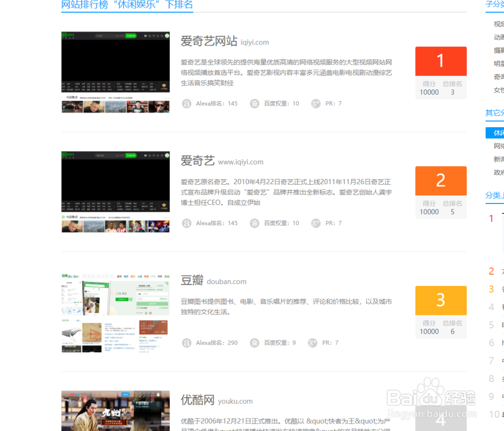
Task: Click PR: 7 in the www.iqiyi.com row
Action: pyautogui.click(x=333, y=223)
